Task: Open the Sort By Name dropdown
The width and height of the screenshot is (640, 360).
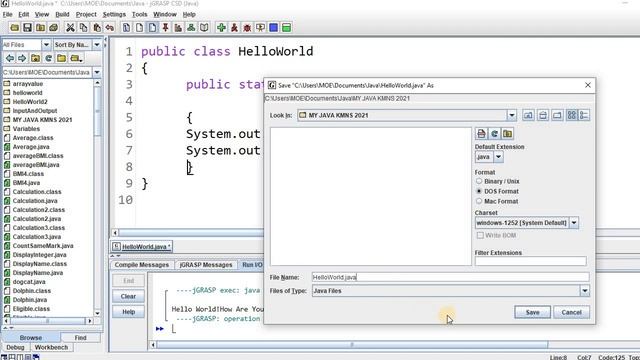Action: pyautogui.click(x=97, y=44)
